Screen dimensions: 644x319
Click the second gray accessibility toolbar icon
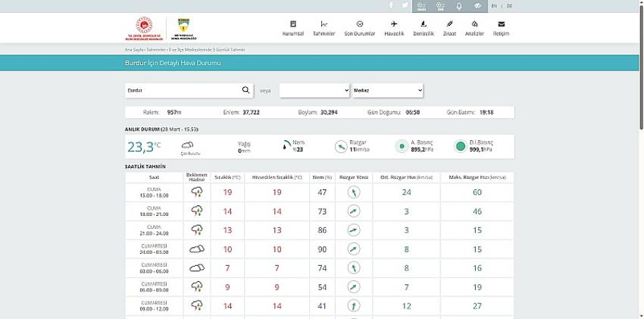click(x=440, y=6)
